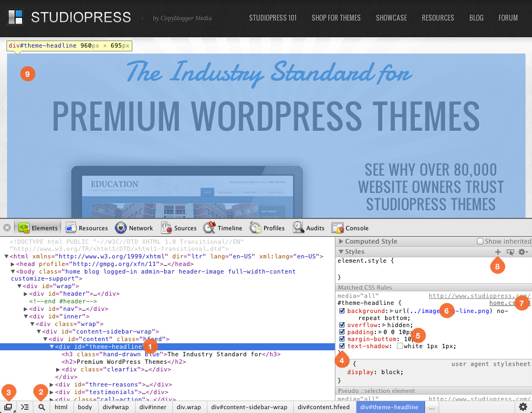Viewport: 532px width, 413px height.
Task: Click the New Style Rule plus icon
Action: pyautogui.click(x=497, y=251)
